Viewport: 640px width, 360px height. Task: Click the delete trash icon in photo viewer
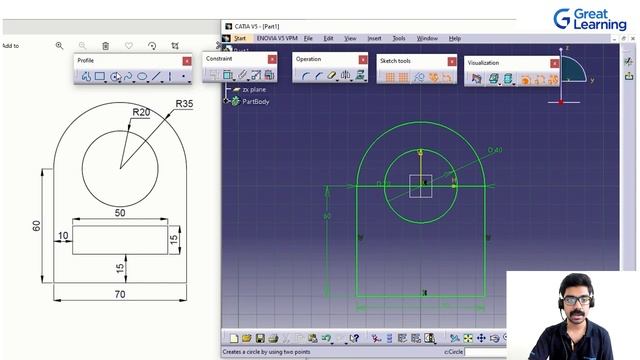105,46
